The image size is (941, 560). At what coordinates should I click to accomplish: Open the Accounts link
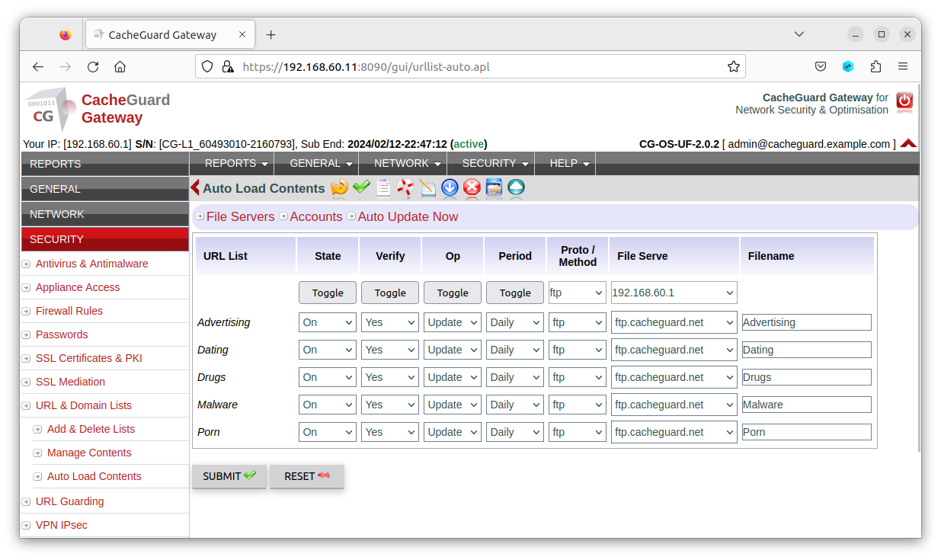pos(316,216)
